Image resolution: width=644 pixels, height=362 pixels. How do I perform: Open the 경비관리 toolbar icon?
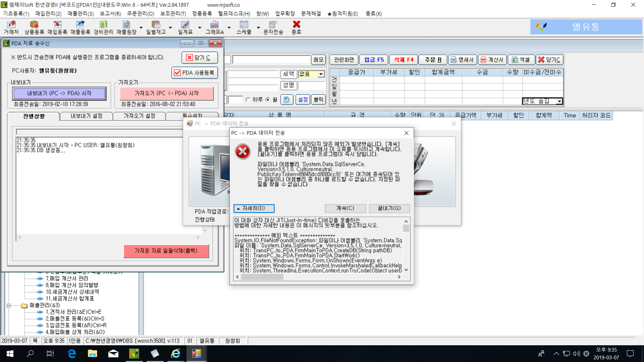[x=103, y=27]
